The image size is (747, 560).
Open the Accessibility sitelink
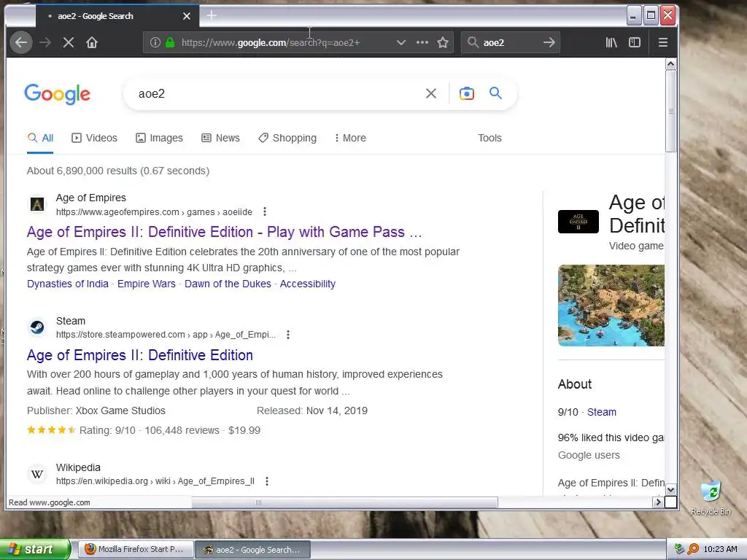[x=308, y=284]
